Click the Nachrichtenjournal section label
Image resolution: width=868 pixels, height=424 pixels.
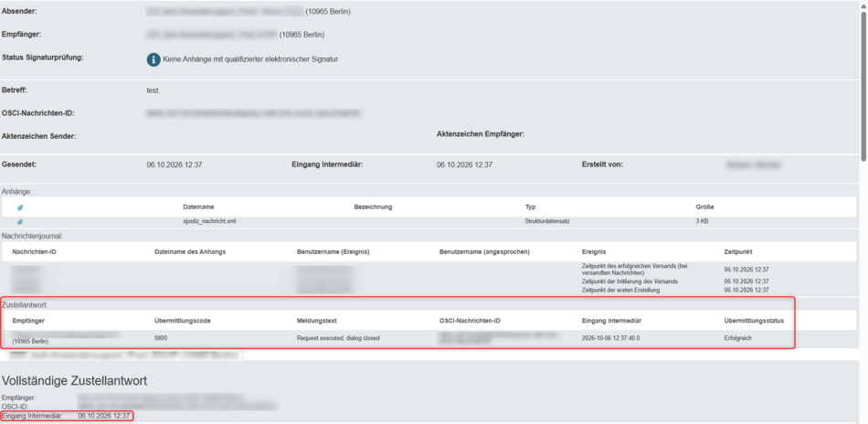coord(32,236)
